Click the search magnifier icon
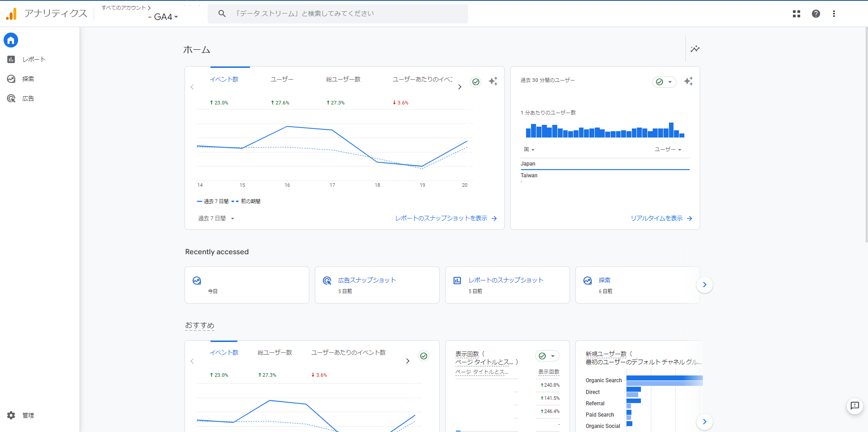868x432 pixels. pyautogui.click(x=222, y=14)
